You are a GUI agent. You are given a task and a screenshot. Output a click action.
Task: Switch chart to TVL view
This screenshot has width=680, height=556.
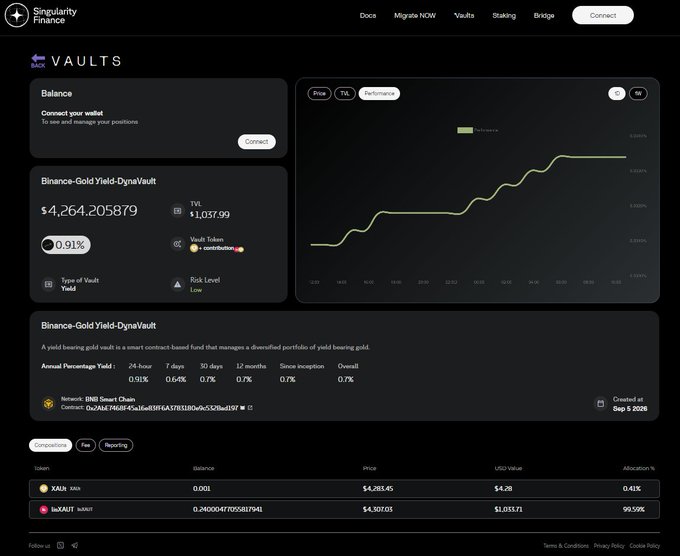coord(345,93)
